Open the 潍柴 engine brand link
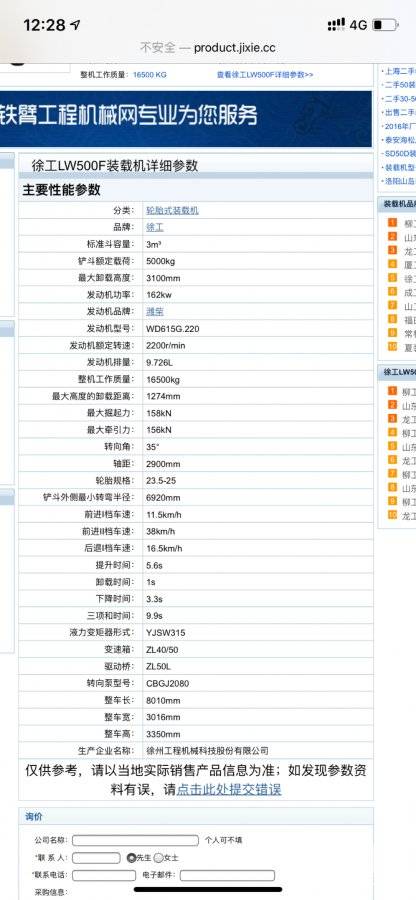This screenshot has height=900, width=416. tap(155, 312)
